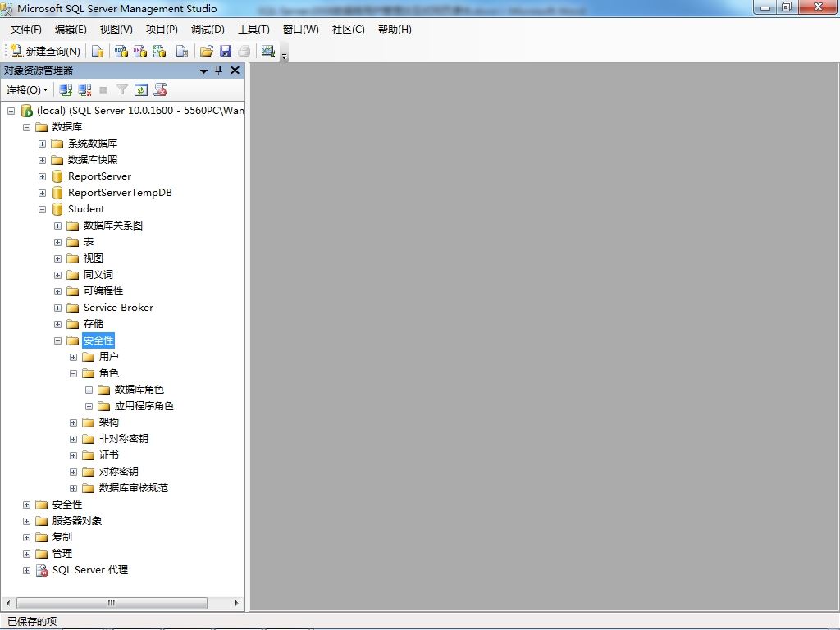
Task: Select the 管理 folder
Action: (x=62, y=554)
